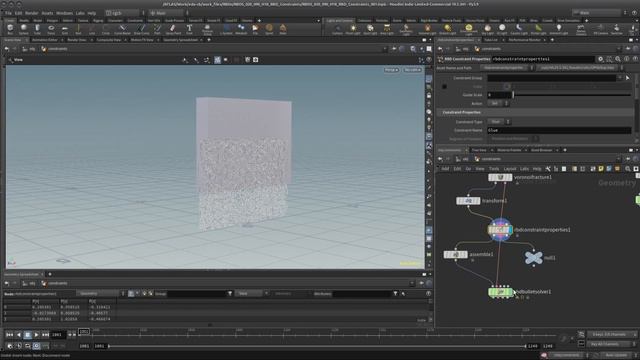Open parameter gear menu for rbdconstraintproperties1
640x360 pixels.
pos(600,59)
